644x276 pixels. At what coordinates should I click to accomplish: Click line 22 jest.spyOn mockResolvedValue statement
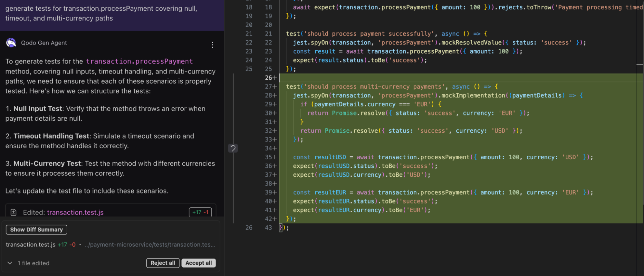tap(439, 43)
